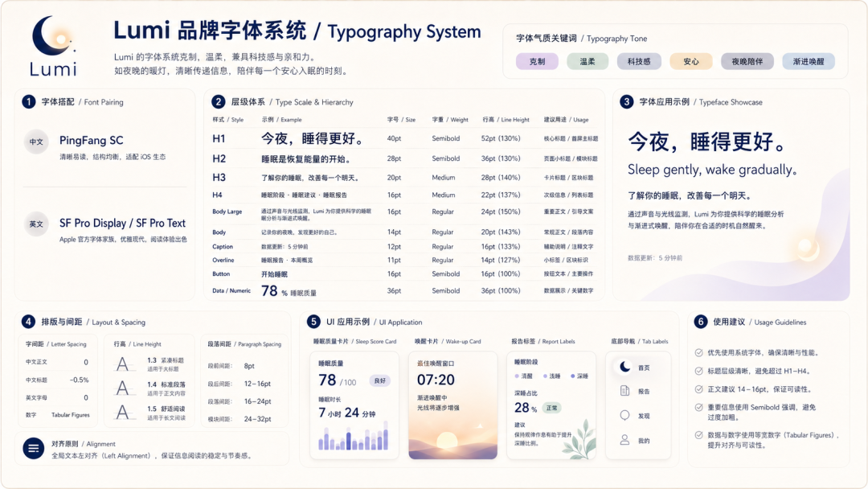Toggle the check mark for 正文建议 14–16pt
Image resolution: width=868 pixels, height=489 pixels.
click(698, 389)
